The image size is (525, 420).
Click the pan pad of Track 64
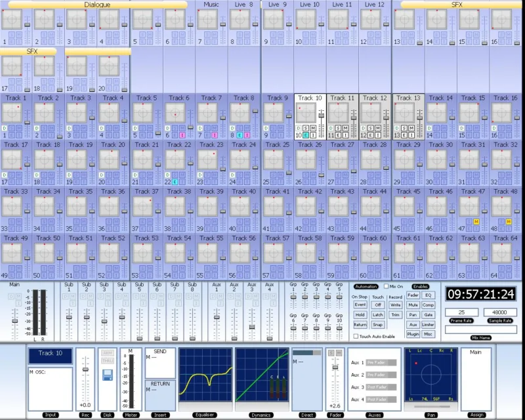(x=501, y=253)
